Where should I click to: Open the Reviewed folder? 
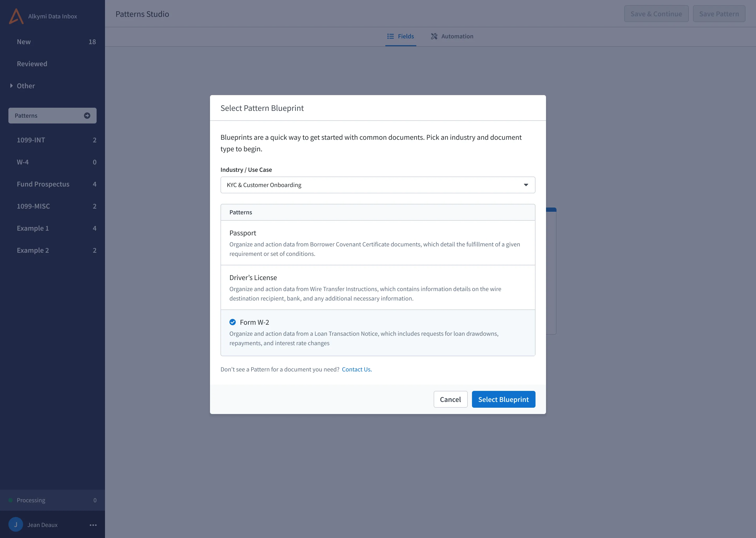tap(52, 64)
